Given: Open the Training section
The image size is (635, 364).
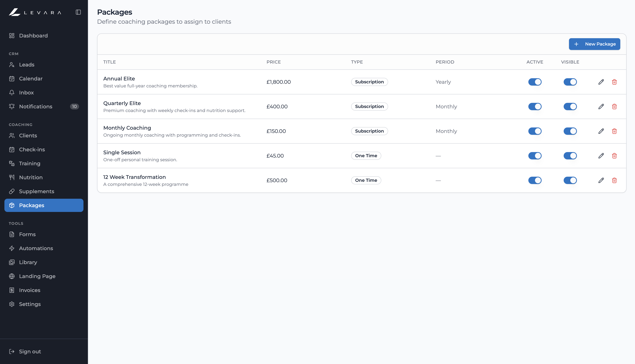Looking at the screenshot, I should (44, 163).
